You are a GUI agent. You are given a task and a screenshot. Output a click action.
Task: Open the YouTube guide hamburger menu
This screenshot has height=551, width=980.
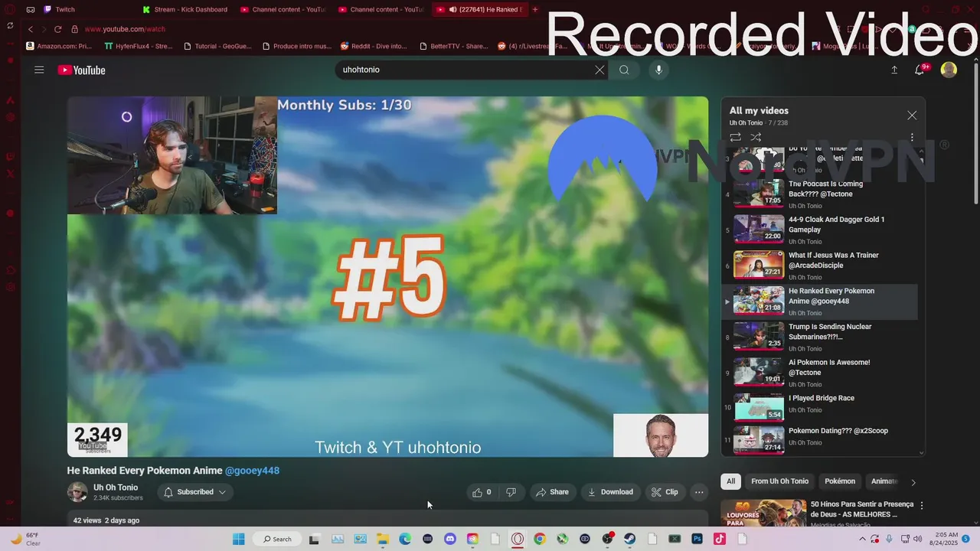click(39, 70)
